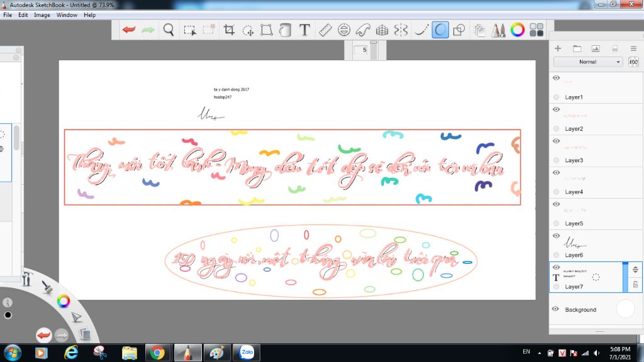644x362 pixels.
Task: Open the Help menu
Action: pyautogui.click(x=89, y=15)
